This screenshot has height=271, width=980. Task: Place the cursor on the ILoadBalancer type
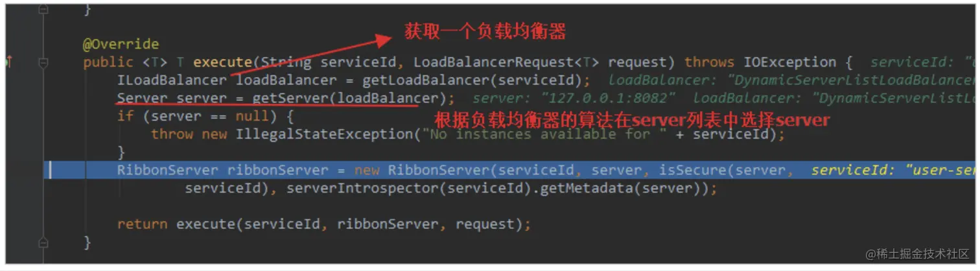(x=172, y=80)
